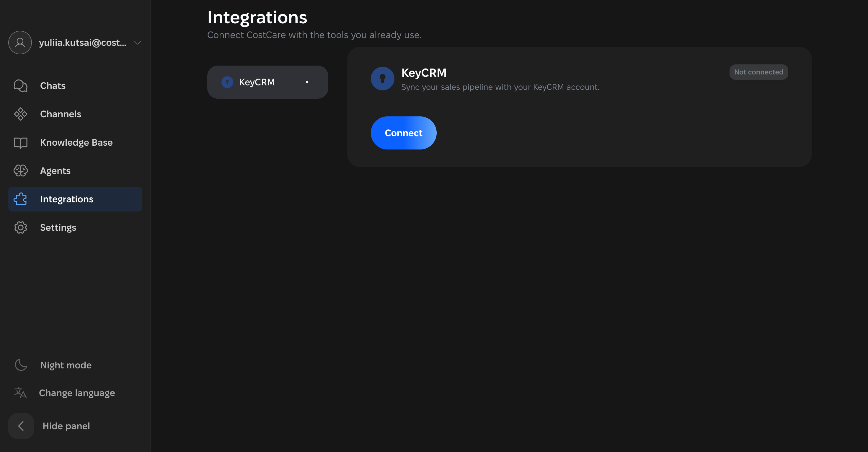Click the Integrations page heading
This screenshot has width=868, height=452.
(257, 17)
